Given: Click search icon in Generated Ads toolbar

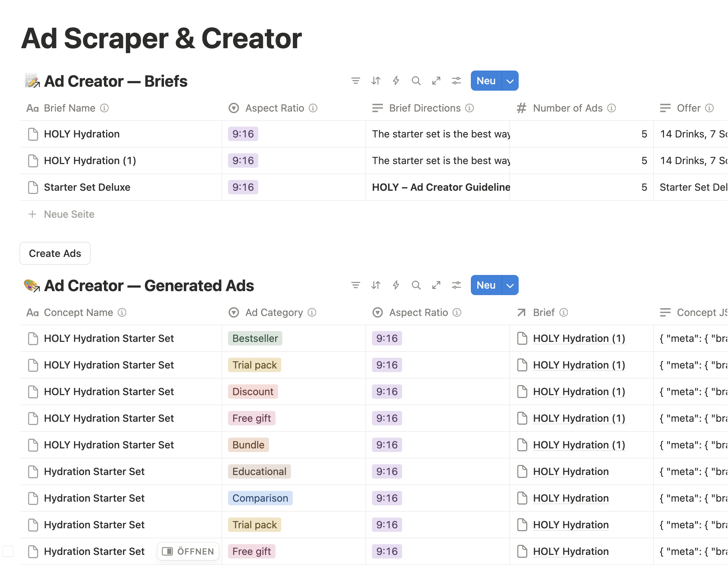Looking at the screenshot, I should tap(416, 285).
